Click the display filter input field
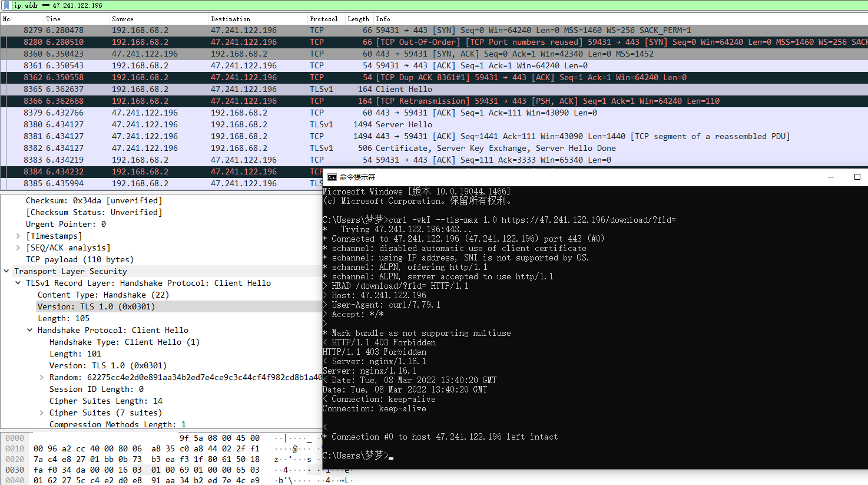868x485 pixels. (x=412, y=5)
